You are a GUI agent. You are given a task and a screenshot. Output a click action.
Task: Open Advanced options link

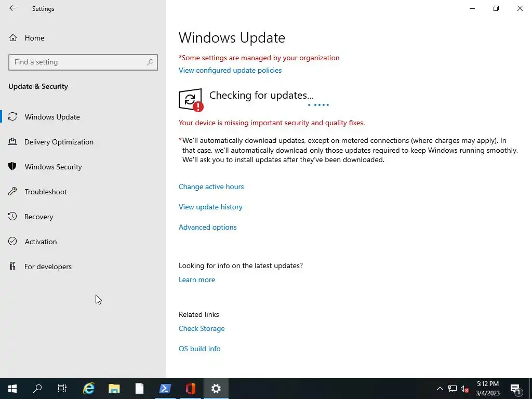208,228
